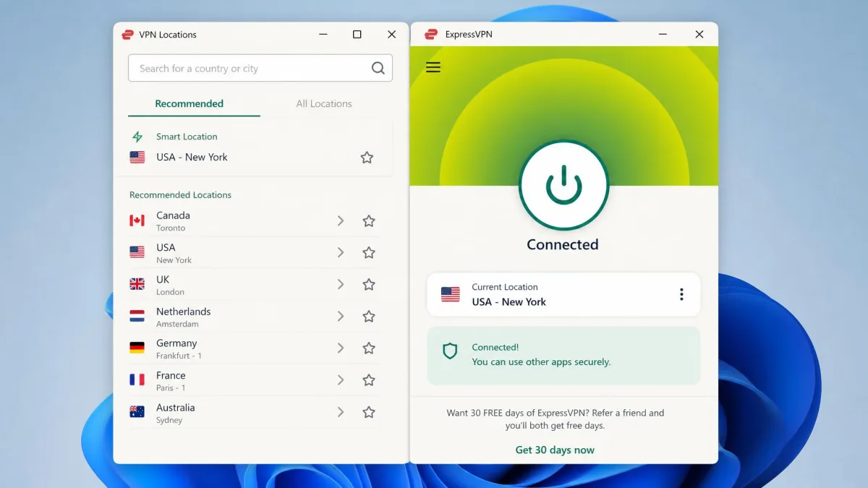Click the Australian flag icon

point(137,412)
